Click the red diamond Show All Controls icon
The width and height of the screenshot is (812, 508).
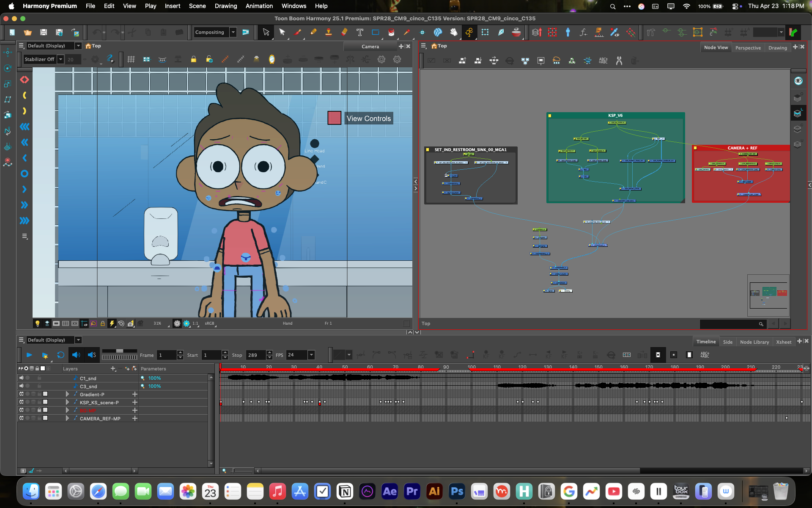pos(25,80)
